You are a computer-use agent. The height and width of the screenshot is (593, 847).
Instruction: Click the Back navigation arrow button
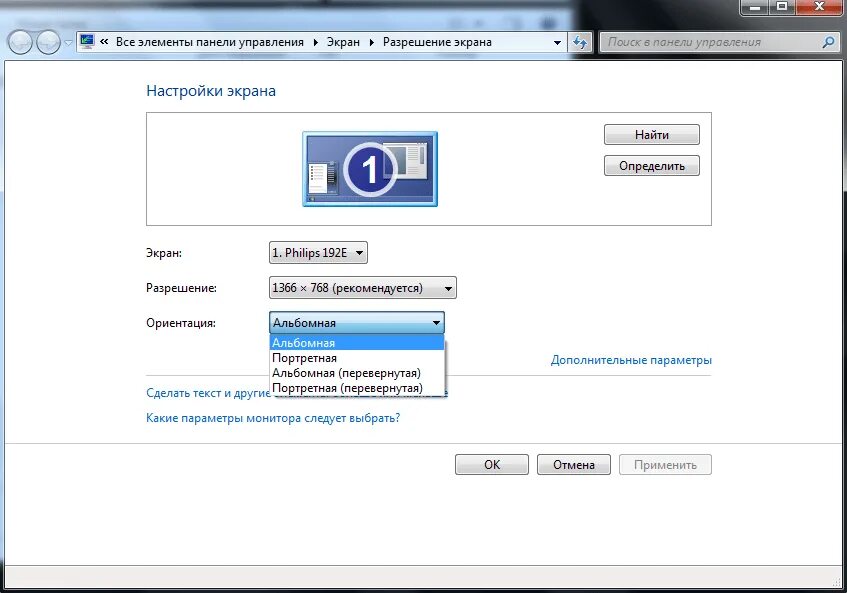pos(20,42)
